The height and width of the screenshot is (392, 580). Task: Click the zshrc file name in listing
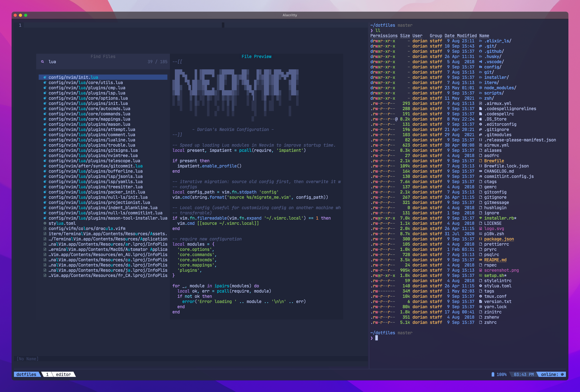click(490, 323)
